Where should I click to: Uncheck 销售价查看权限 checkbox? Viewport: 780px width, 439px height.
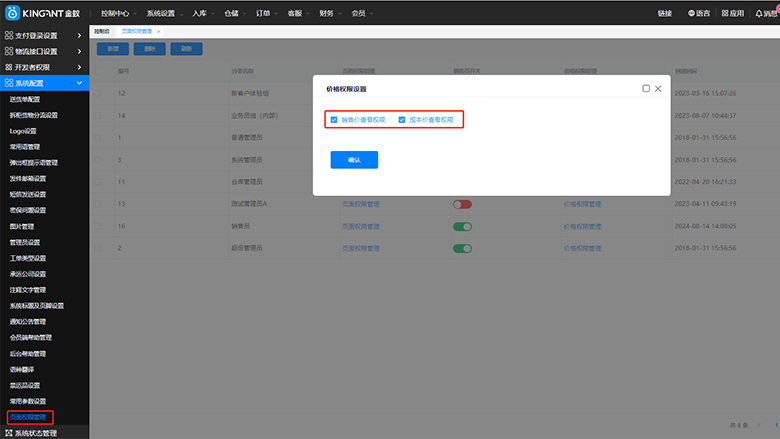(334, 120)
